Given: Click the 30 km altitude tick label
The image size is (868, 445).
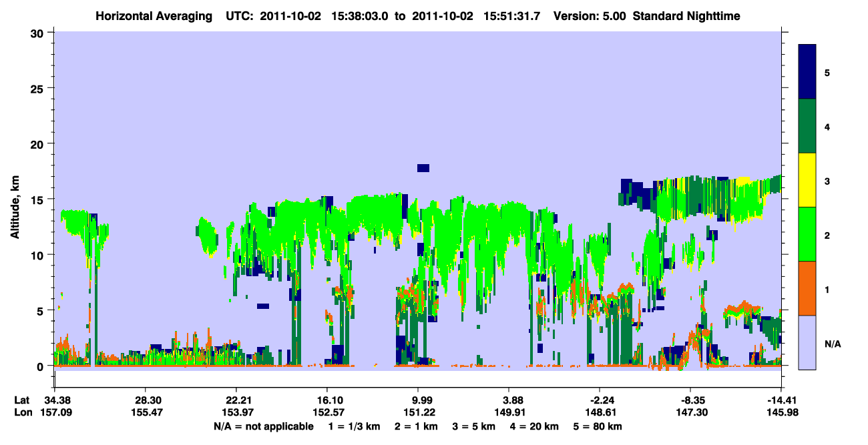Looking at the screenshot, I should (39, 33).
